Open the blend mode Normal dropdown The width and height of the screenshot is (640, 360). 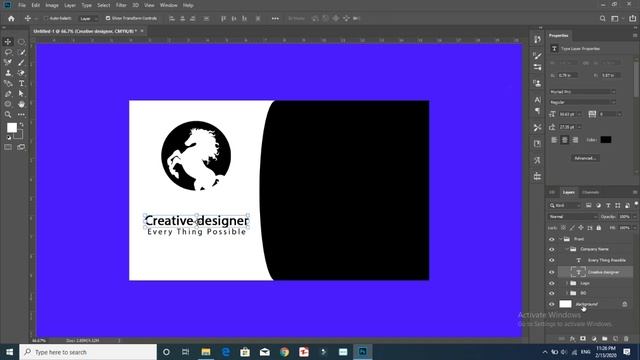[x=572, y=217]
